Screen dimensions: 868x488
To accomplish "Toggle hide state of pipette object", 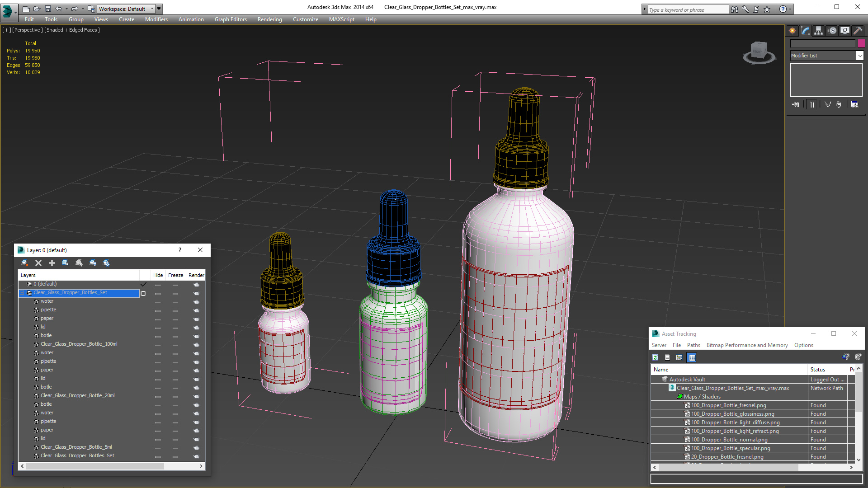I will point(158,310).
